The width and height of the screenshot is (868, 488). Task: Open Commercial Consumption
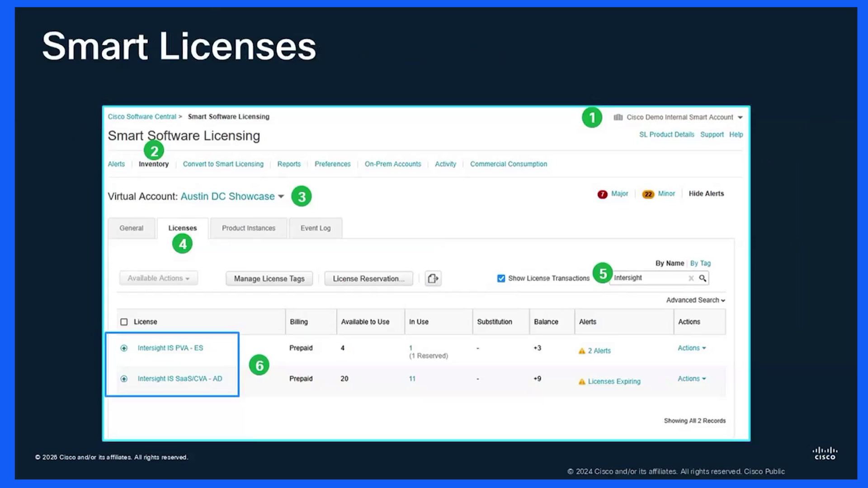(509, 164)
